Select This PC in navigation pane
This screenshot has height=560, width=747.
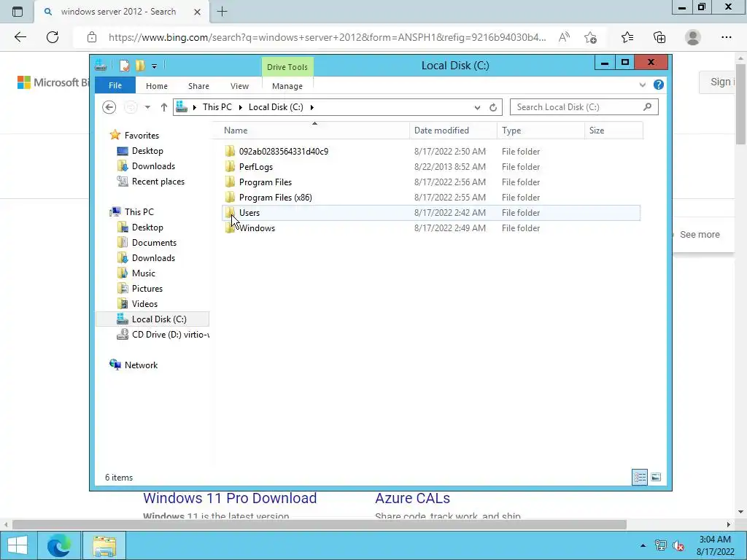pos(139,212)
